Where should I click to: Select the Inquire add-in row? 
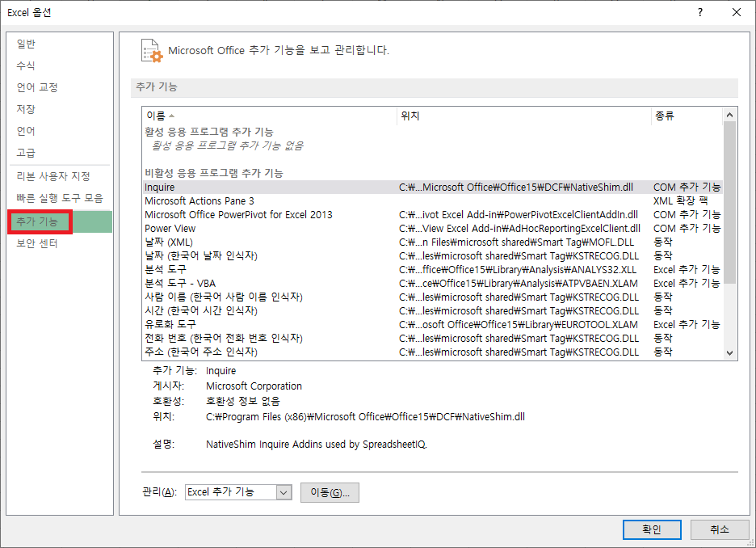(432, 188)
